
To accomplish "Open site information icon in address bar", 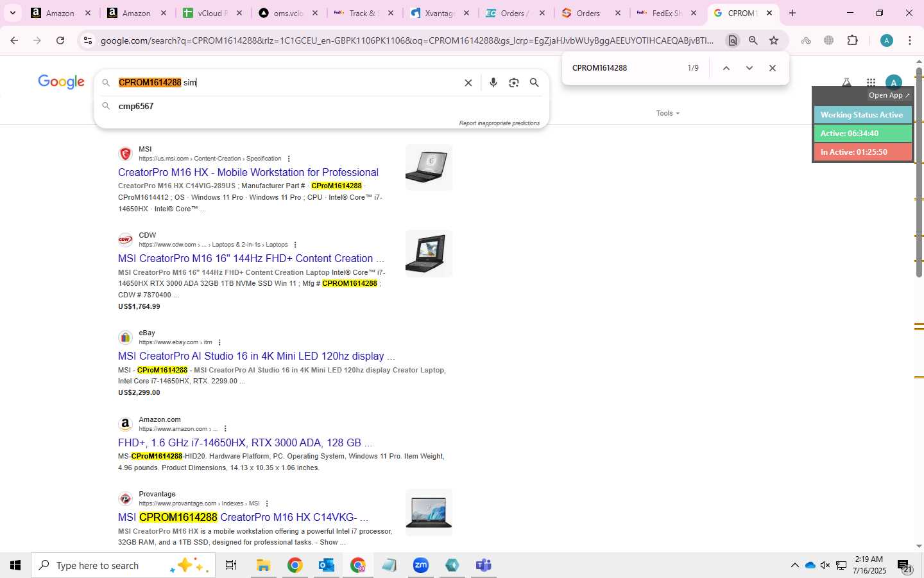I will (x=88, y=40).
